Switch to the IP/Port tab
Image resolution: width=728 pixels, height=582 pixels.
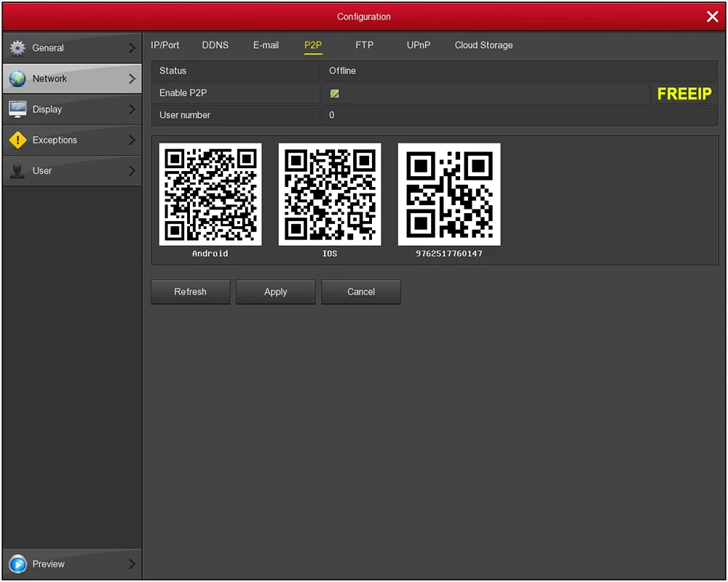tap(165, 45)
